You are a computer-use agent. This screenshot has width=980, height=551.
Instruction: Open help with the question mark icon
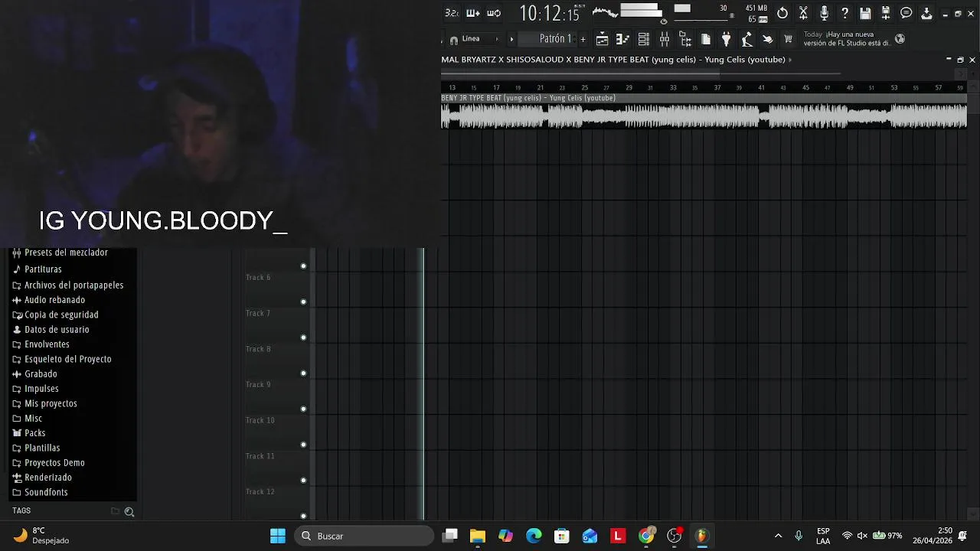pyautogui.click(x=844, y=13)
